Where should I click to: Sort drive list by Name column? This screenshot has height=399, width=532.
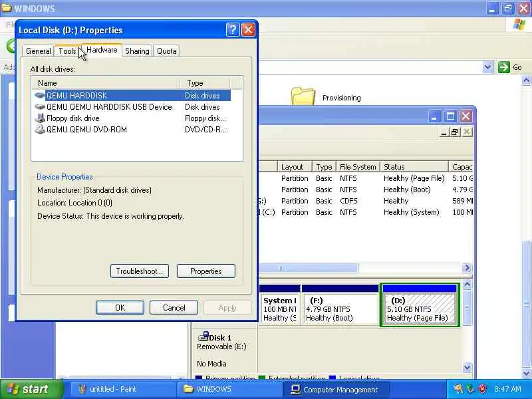106,82
